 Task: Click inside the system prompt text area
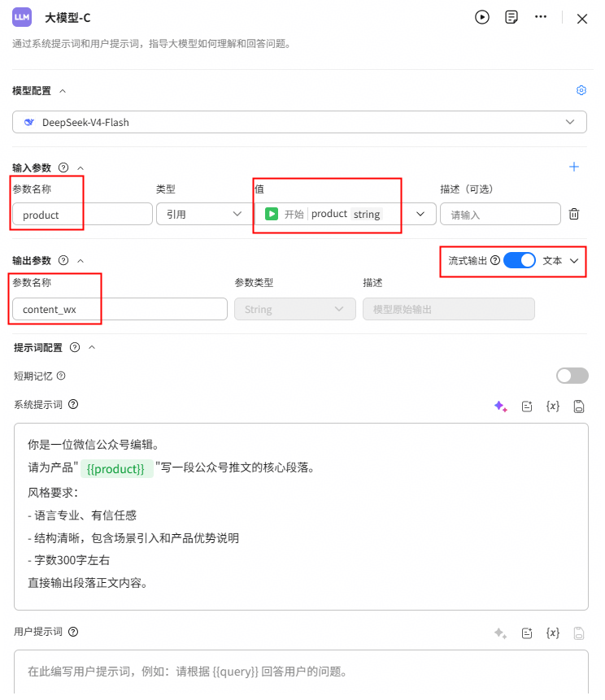pos(301,516)
